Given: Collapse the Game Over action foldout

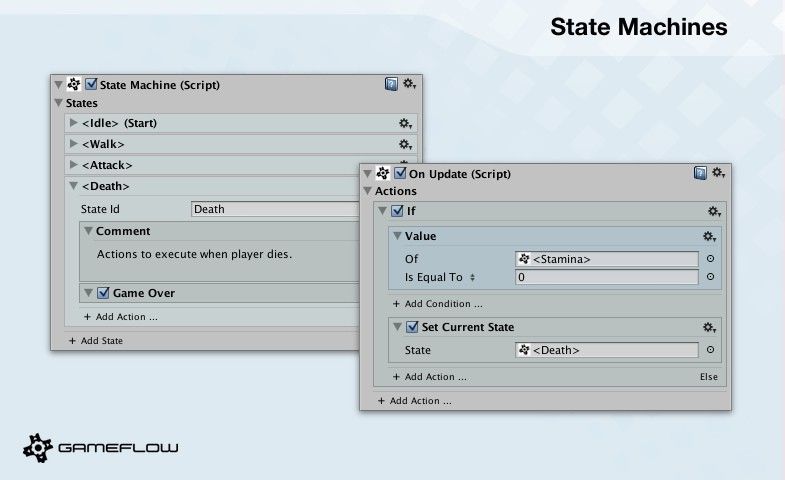Looking at the screenshot, I should [89, 293].
